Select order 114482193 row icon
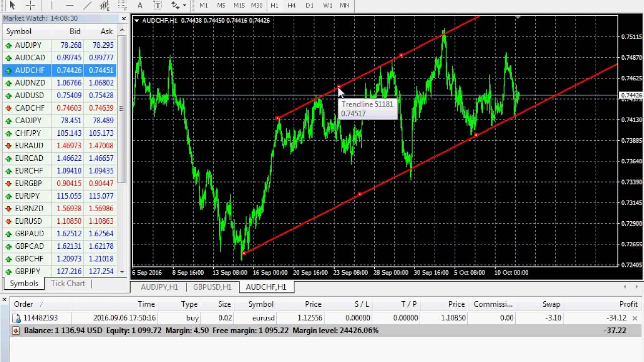The height and width of the screenshot is (362, 644). click(x=16, y=318)
